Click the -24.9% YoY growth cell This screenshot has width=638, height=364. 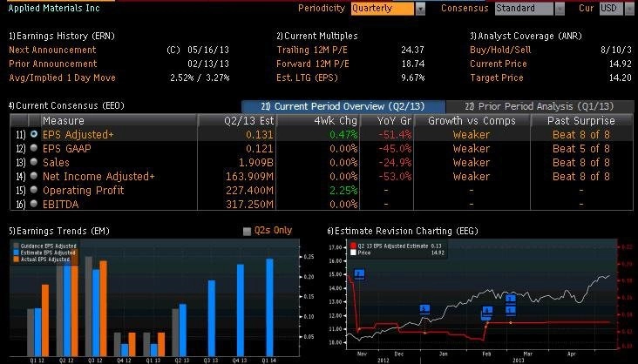tap(395, 162)
